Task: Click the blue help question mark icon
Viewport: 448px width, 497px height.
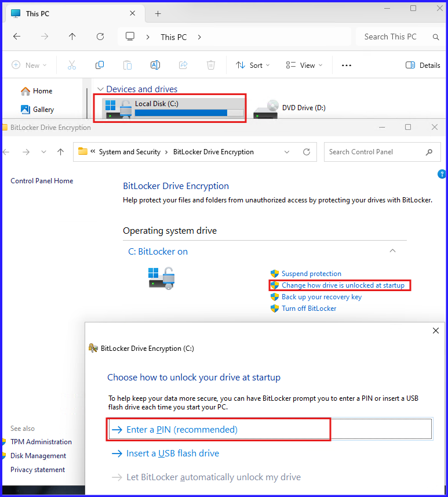Action: [442, 174]
